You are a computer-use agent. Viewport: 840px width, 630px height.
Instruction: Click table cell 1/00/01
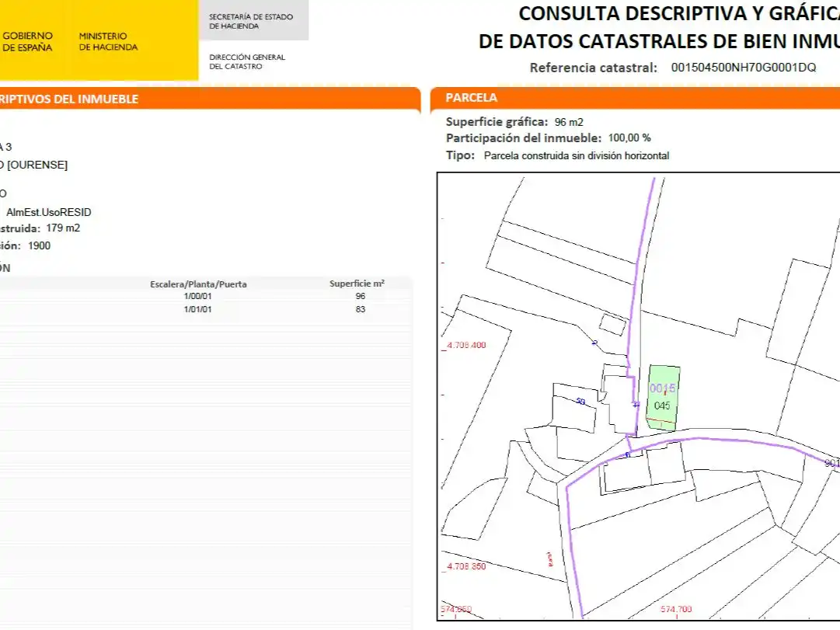click(x=197, y=296)
